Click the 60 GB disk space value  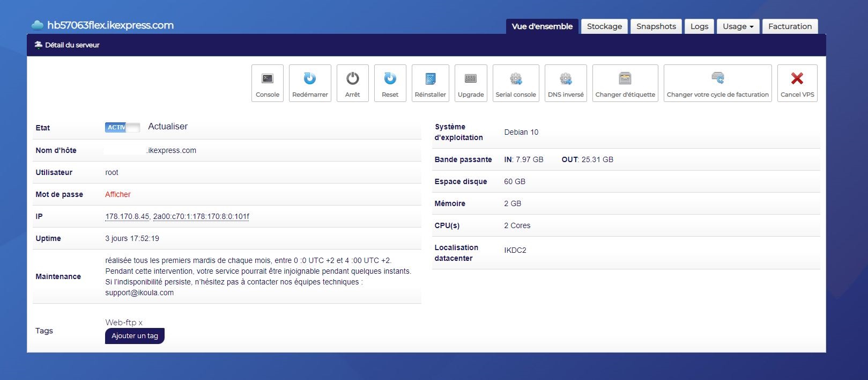[515, 181]
